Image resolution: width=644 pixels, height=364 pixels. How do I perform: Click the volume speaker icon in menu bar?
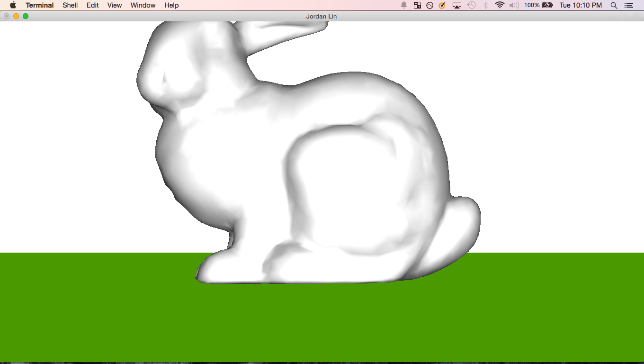pyautogui.click(x=514, y=5)
